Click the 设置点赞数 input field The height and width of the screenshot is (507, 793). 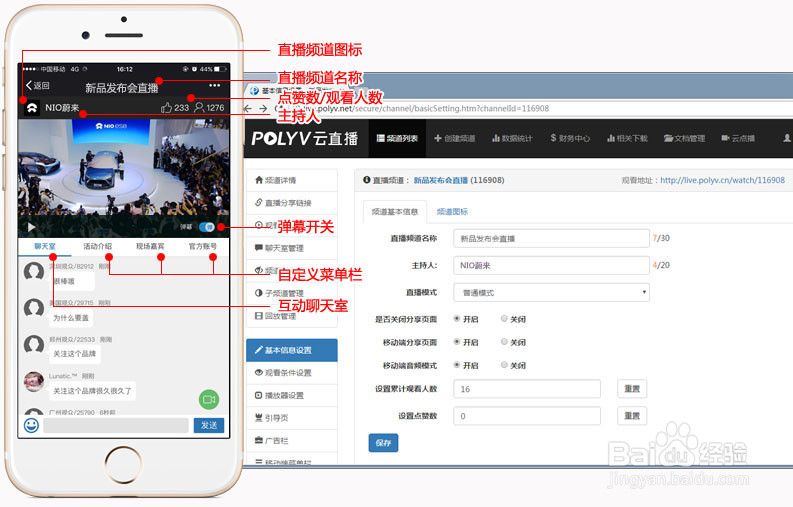pyautogui.click(x=527, y=416)
